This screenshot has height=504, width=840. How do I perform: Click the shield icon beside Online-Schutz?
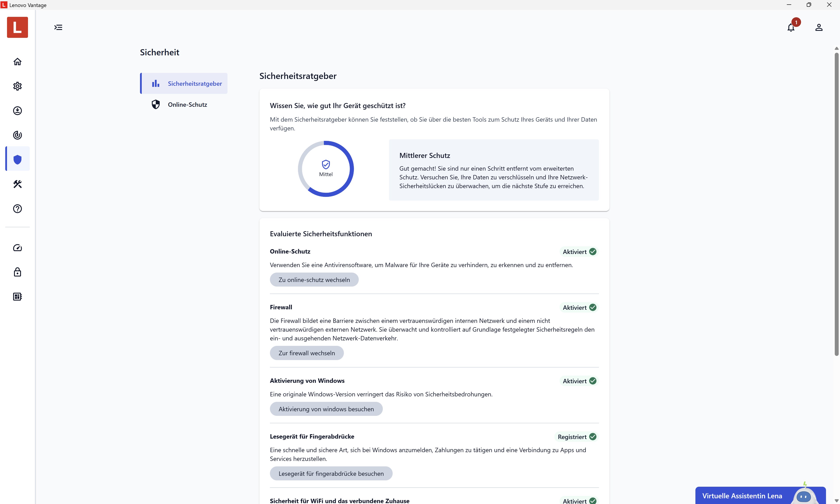[156, 105]
